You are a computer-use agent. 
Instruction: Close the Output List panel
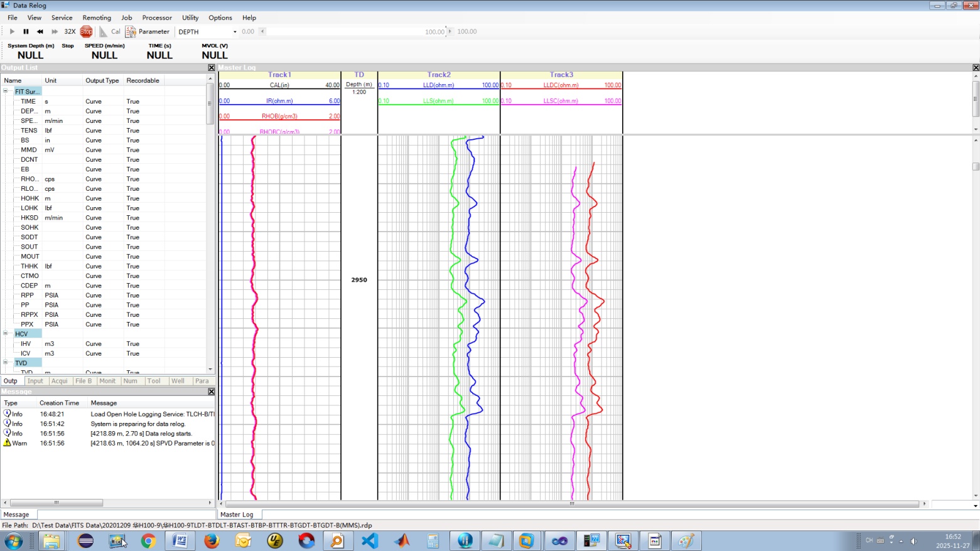[x=211, y=68]
